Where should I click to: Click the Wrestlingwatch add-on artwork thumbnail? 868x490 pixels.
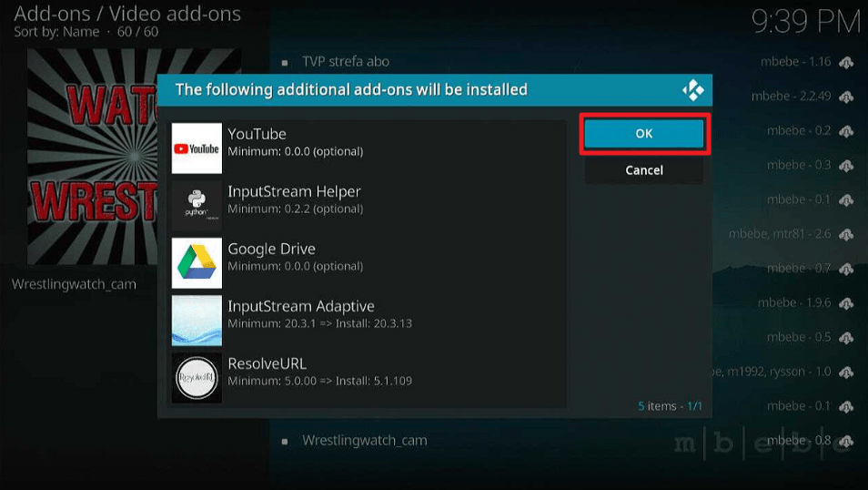pos(93,157)
